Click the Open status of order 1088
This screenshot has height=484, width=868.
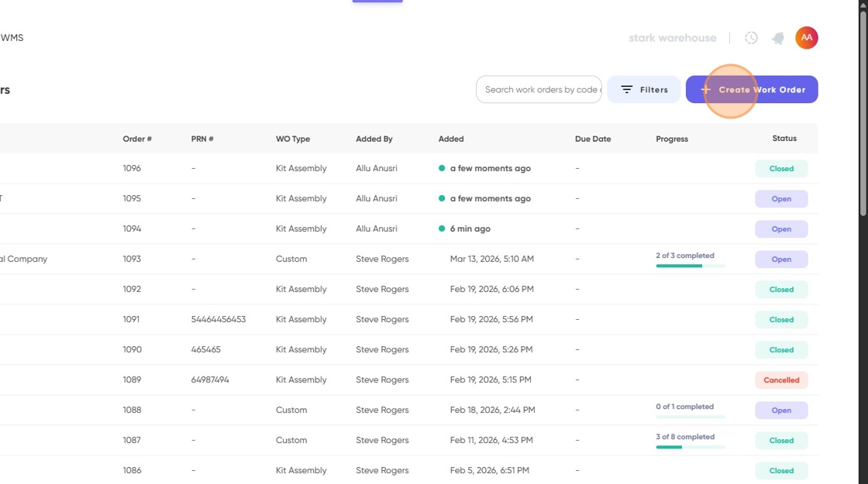tap(781, 410)
